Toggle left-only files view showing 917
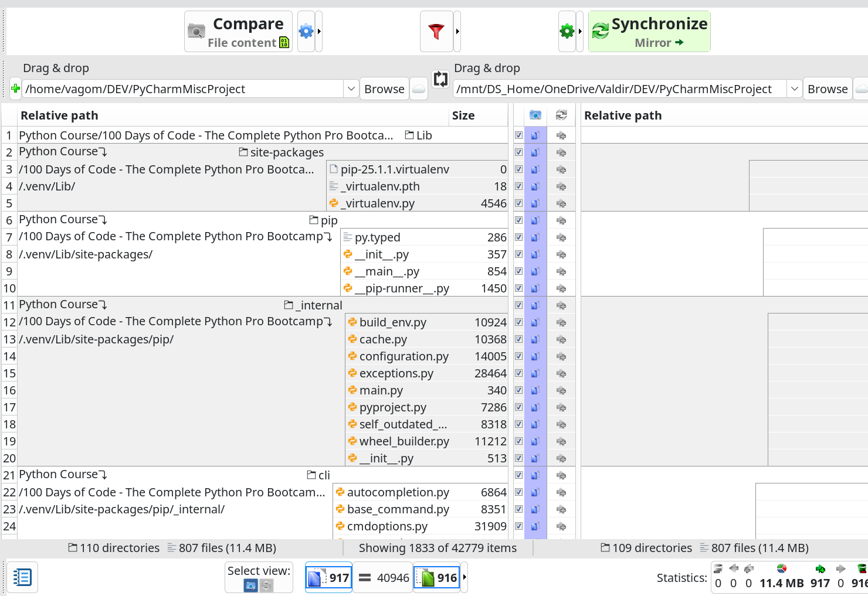Screen dimensions: 868x596 [328, 578]
